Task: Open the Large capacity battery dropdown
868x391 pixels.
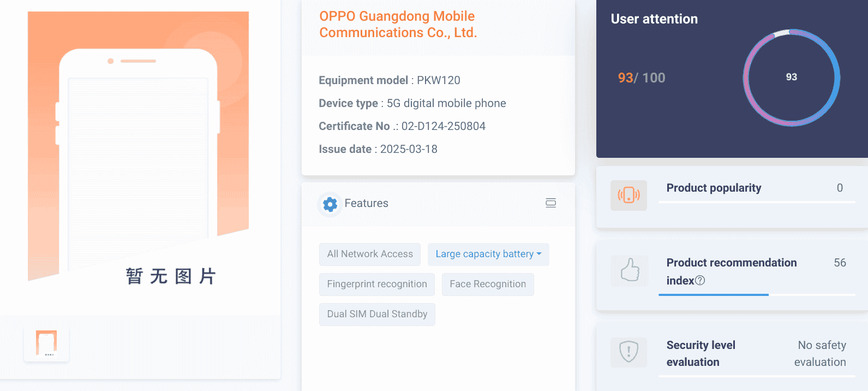Action: pyautogui.click(x=488, y=254)
